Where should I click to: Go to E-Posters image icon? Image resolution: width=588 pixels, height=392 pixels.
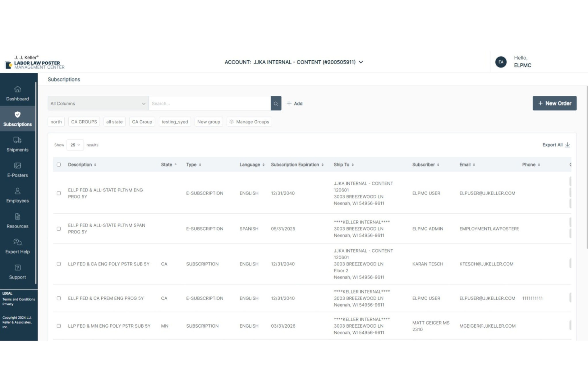(18, 166)
